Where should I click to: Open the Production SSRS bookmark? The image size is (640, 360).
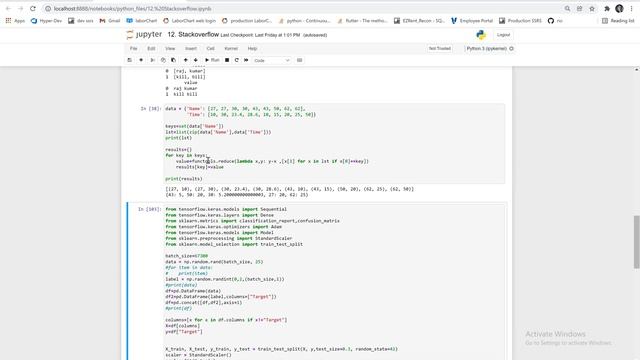tap(520, 20)
